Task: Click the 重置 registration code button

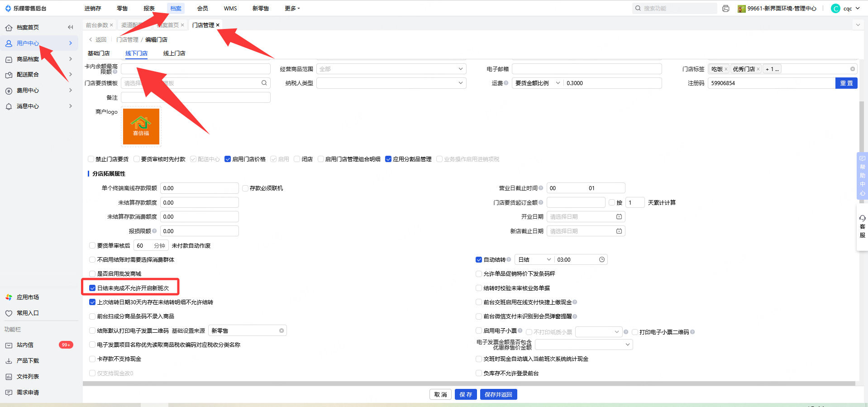Action: [846, 83]
